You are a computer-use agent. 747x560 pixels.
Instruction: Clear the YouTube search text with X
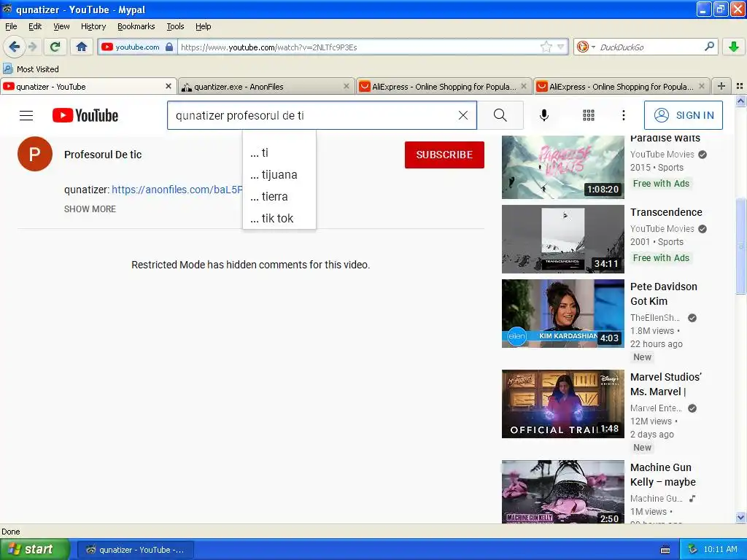pyautogui.click(x=463, y=115)
